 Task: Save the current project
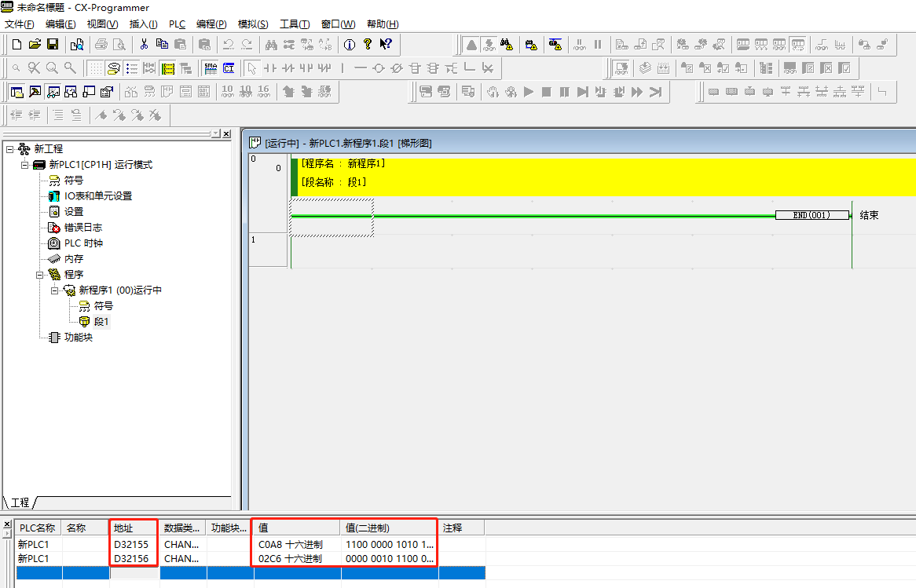click(53, 45)
